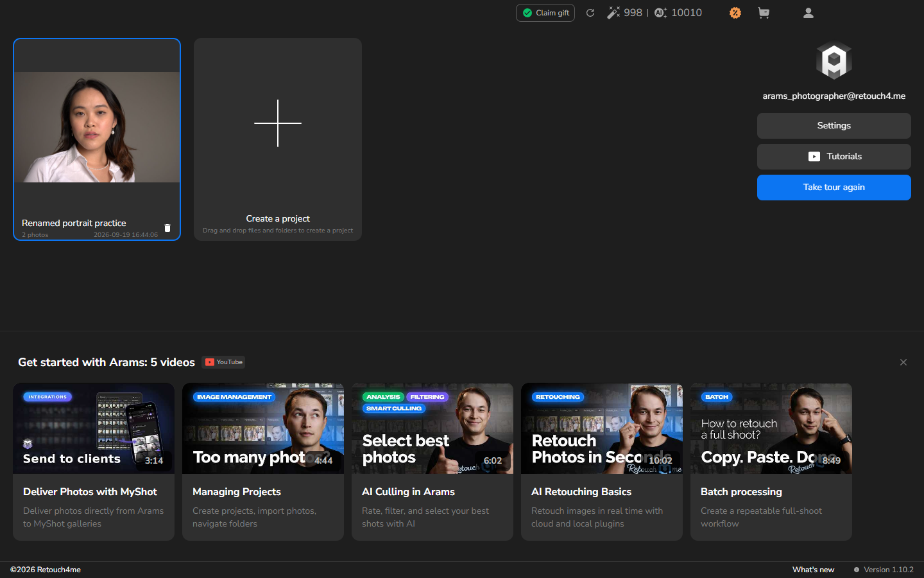Screen dimensions: 924x578
Task: Click the Batch processing title
Action: click(x=741, y=492)
